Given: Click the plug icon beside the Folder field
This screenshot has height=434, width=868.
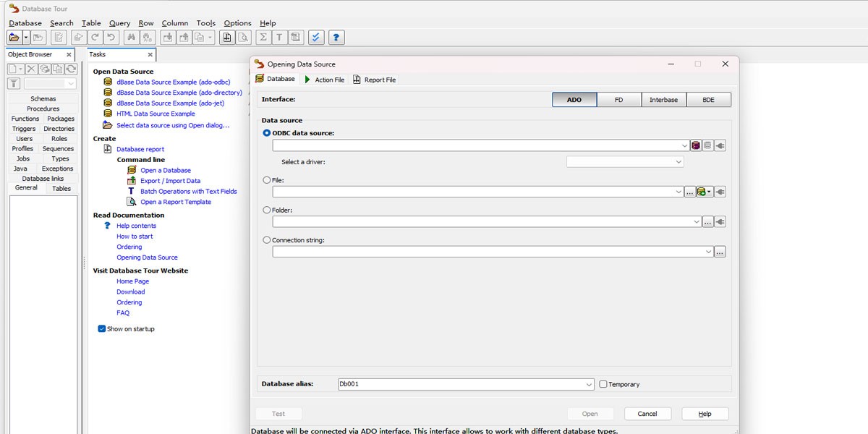Looking at the screenshot, I should pos(720,222).
